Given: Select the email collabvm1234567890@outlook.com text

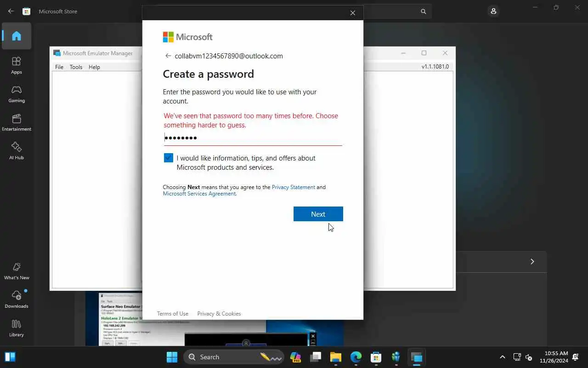Looking at the screenshot, I should (229, 56).
